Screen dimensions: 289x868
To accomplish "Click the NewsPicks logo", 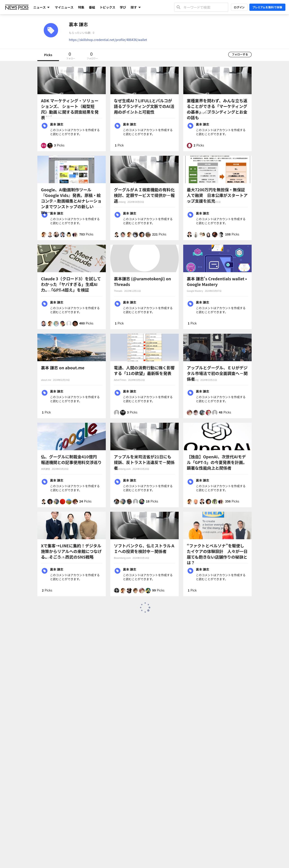I will [17, 7].
